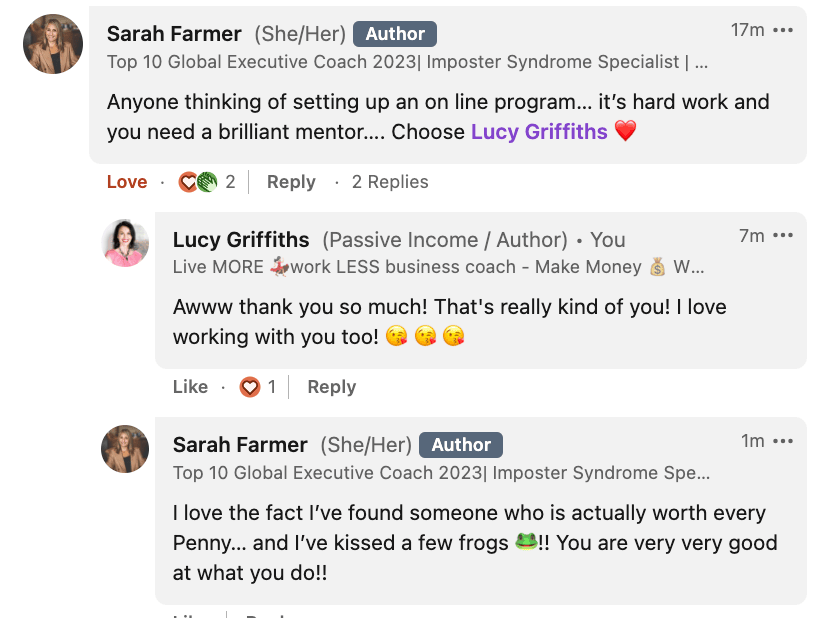
Task: View reactions on Sarah's top comment
Action: click(x=207, y=182)
